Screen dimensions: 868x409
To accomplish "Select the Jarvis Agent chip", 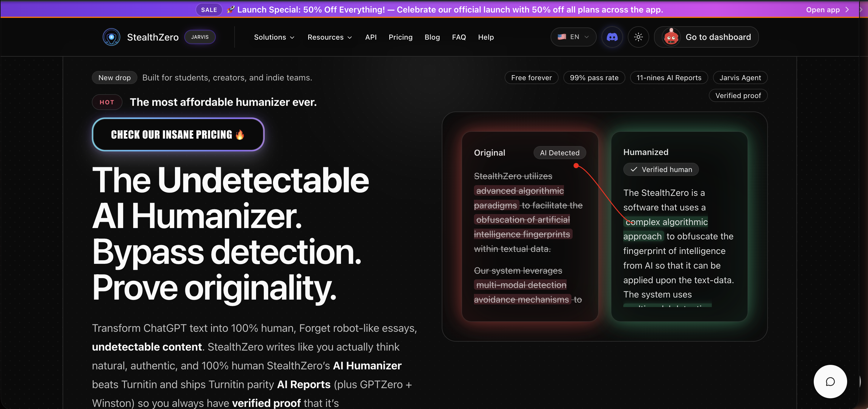I will tap(740, 78).
